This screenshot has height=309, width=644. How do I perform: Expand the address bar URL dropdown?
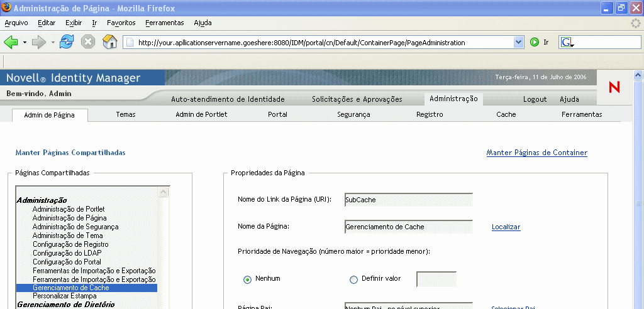point(519,42)
